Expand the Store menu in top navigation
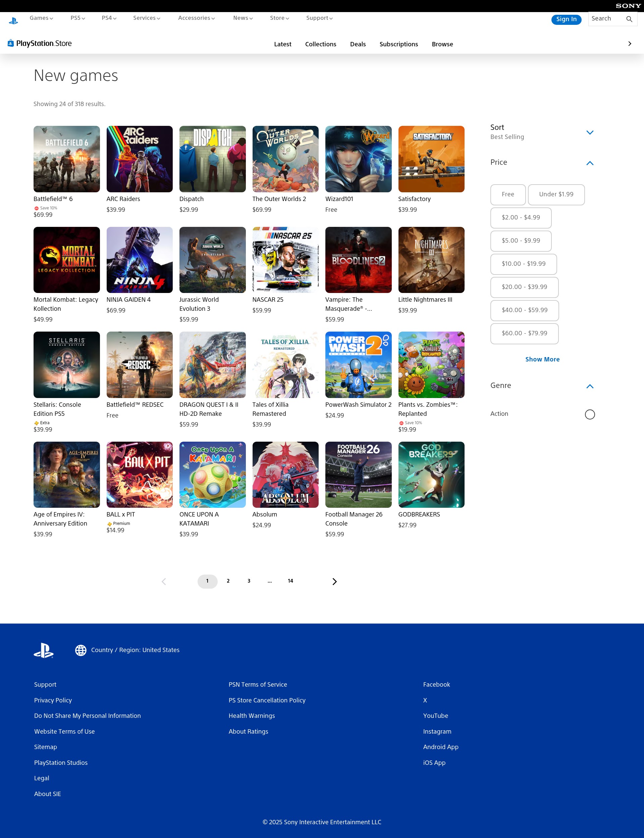Viewport: 644px width, 838px height. (279, 18)
